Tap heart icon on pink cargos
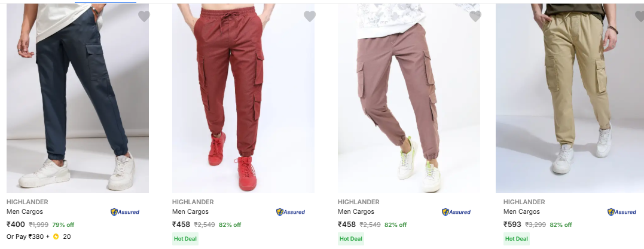Image resolution: width=644 pixels, height=249 pixels. click(475, 16)
